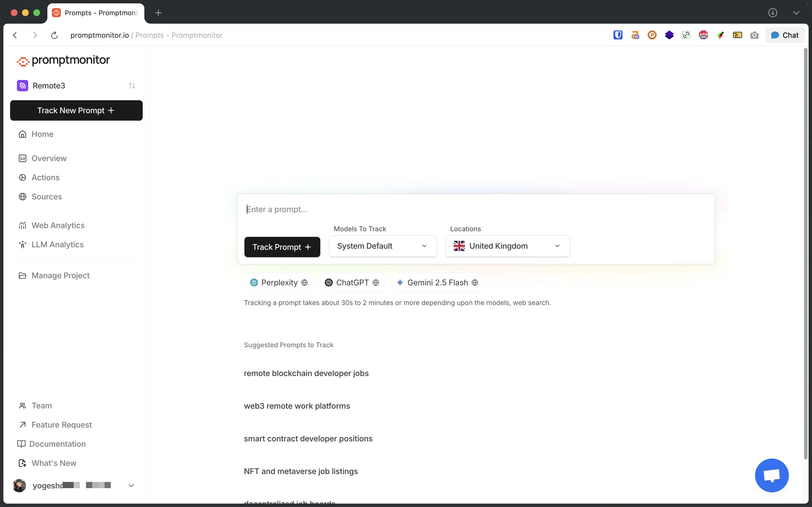Go to Manage Project in sidebar
The height and width of the screenshot is (507, 812).
[x=60, y=276]
